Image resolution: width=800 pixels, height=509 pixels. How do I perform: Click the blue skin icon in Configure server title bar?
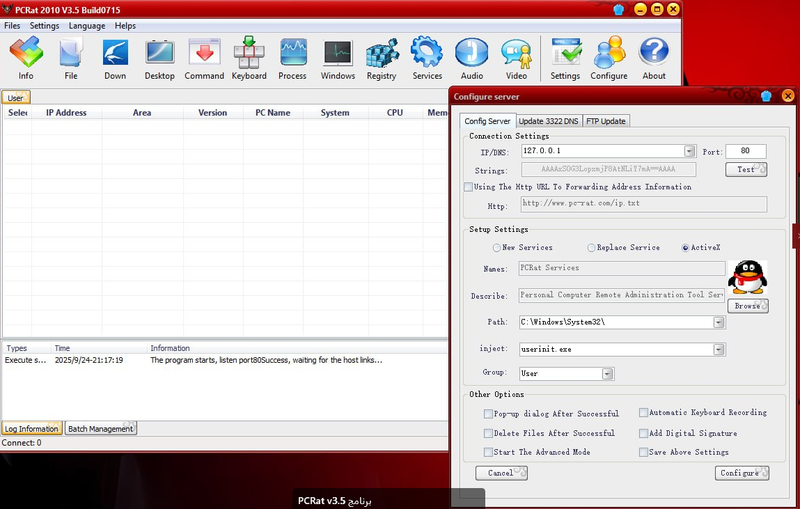(766, 96)
